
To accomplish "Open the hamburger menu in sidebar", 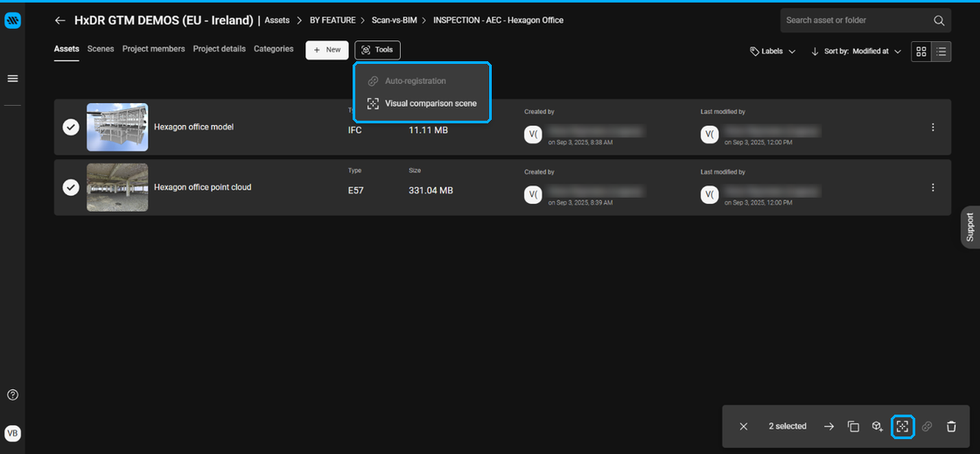I will tap(12, 79).
